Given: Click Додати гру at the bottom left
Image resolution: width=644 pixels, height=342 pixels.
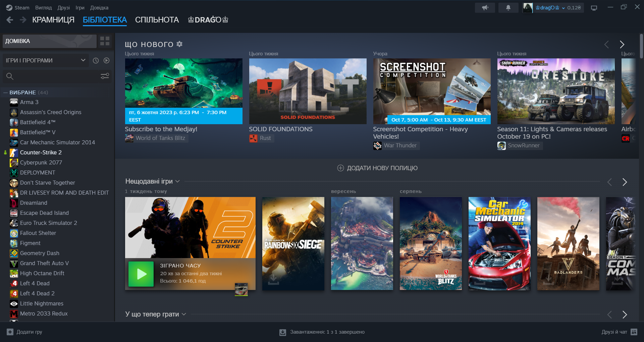Looking at the screenshot, I should point(24,332).
